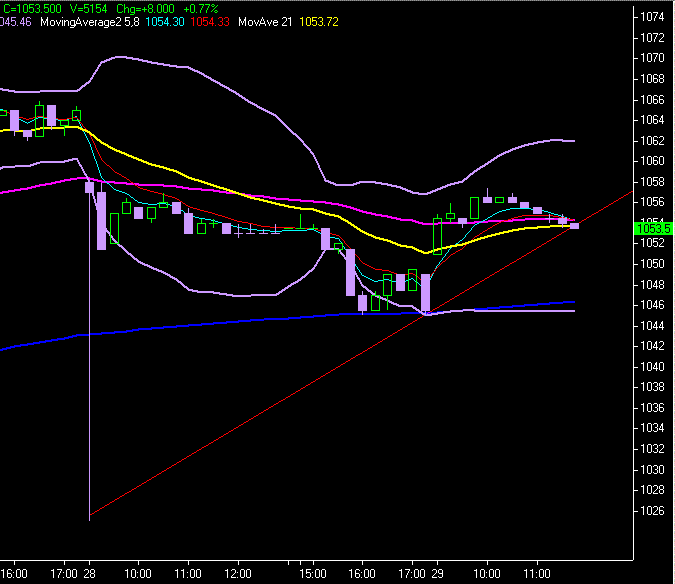Click the change value Chg=+8.000
The width and height of the screenshot is (675, 584).
146,9
